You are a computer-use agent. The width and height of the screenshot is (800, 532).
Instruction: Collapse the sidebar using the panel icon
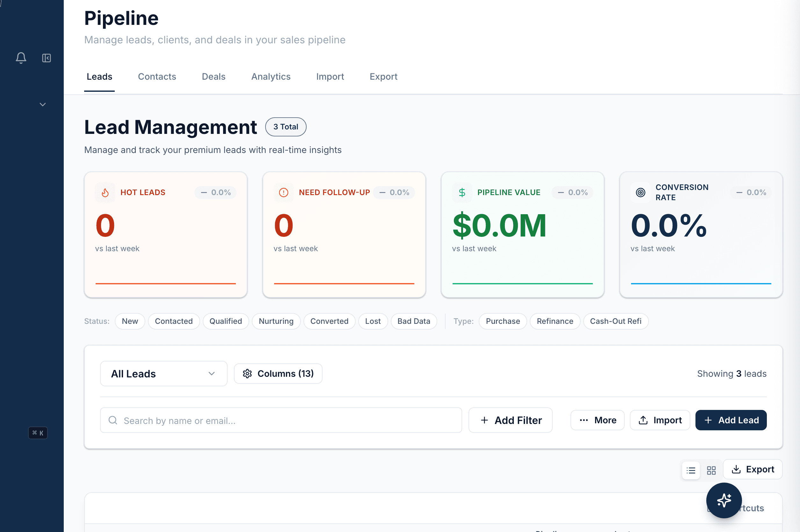pos(46,58)
